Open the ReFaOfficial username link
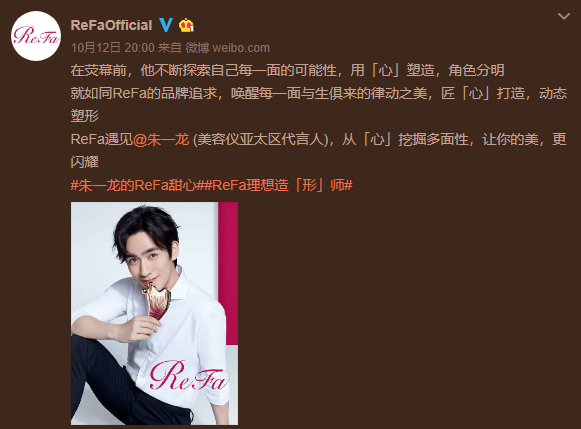 click(111, 25)
